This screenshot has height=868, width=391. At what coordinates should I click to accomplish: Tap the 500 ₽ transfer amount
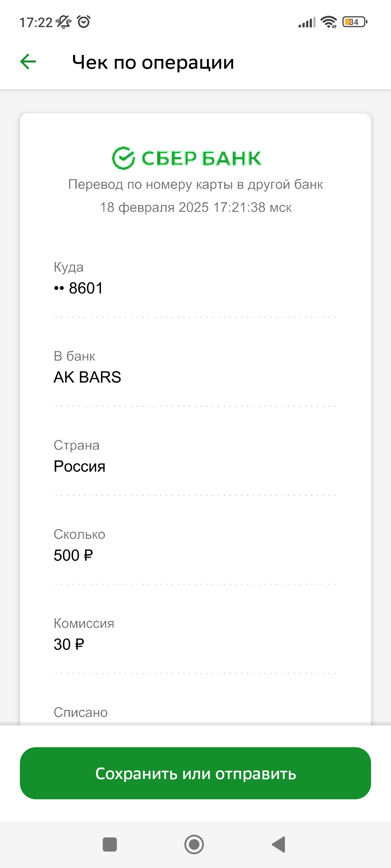[73, 555]
